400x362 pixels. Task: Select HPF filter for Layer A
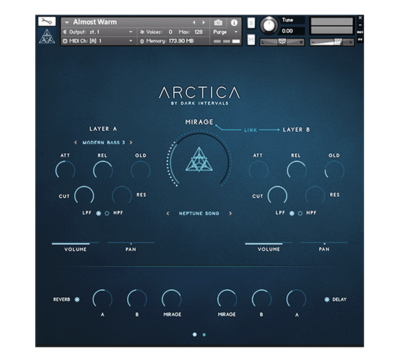click(107, 213)
